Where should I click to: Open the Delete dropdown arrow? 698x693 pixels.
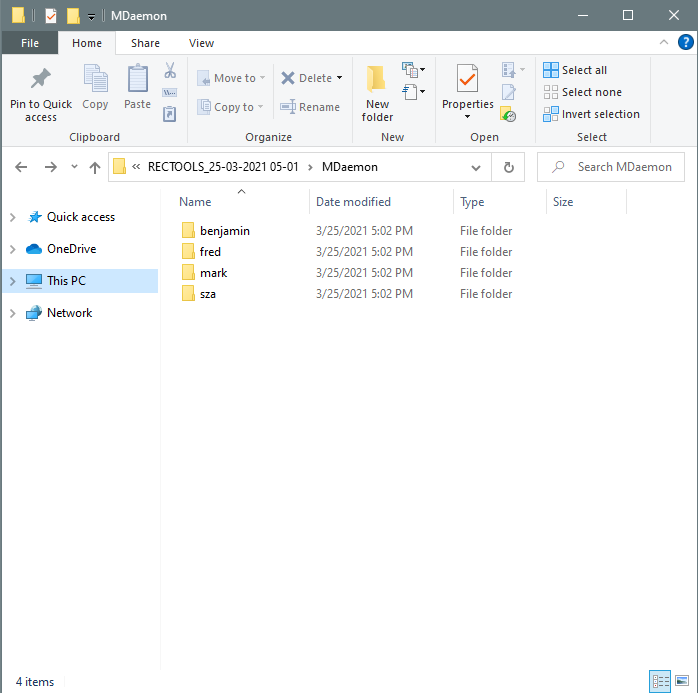click(340, 78)
